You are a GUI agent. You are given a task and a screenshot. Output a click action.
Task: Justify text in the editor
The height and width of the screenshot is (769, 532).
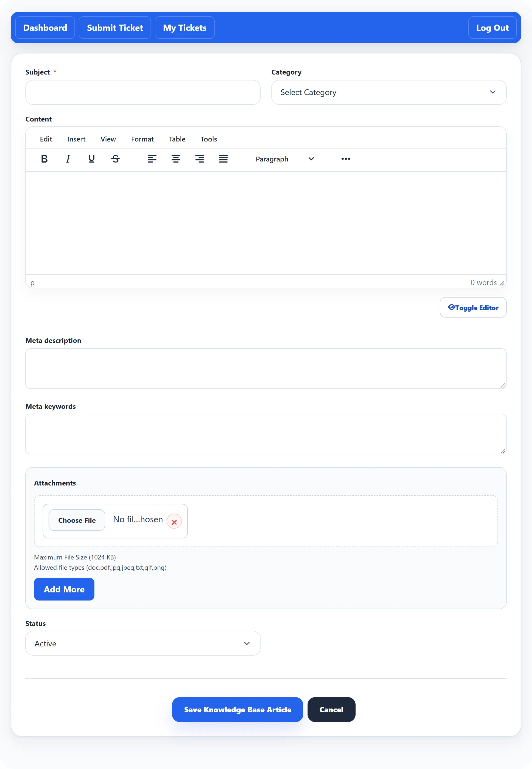(223, 159)
